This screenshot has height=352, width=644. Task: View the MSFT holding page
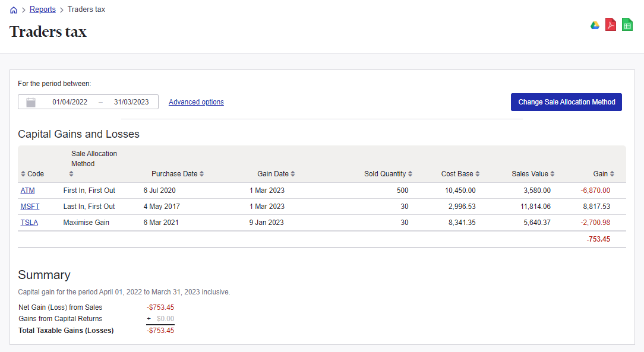[30, 207]
